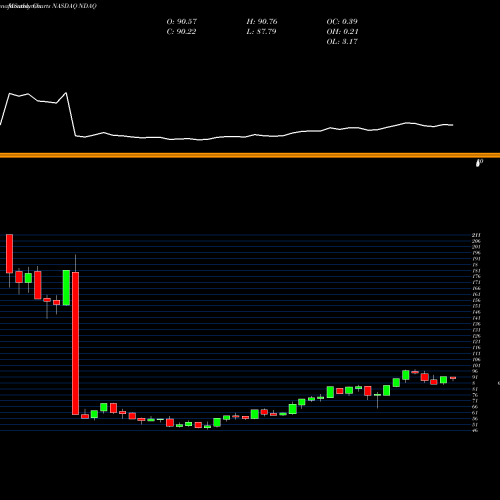Click the close price 'C: 90.22'
500x500 pixels.
181,32
